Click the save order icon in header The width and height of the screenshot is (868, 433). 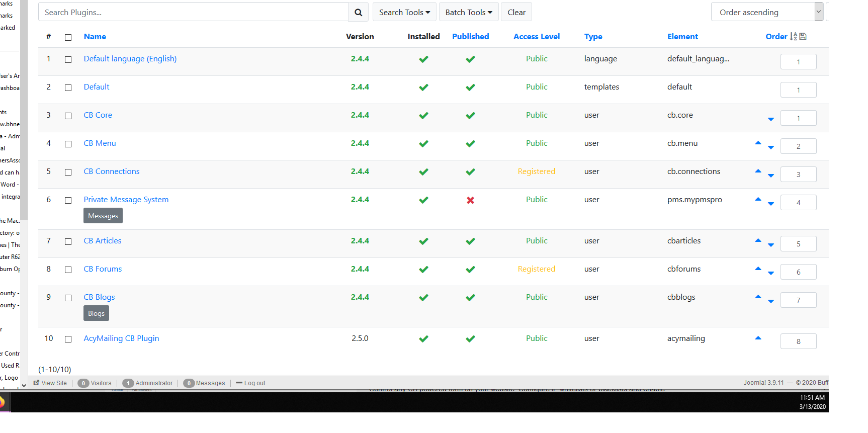point(803,36)
